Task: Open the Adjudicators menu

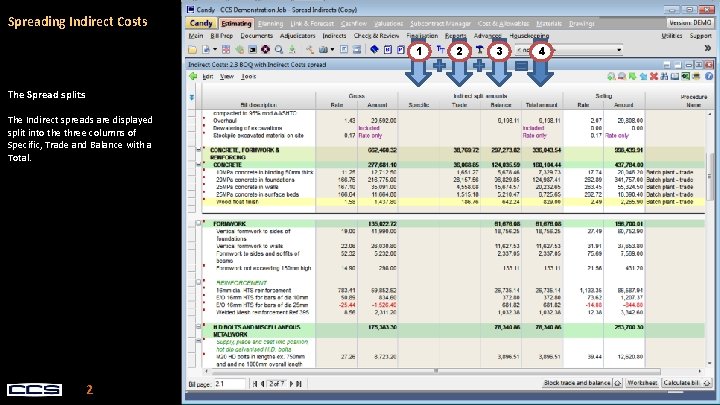Action: (298, 36)
